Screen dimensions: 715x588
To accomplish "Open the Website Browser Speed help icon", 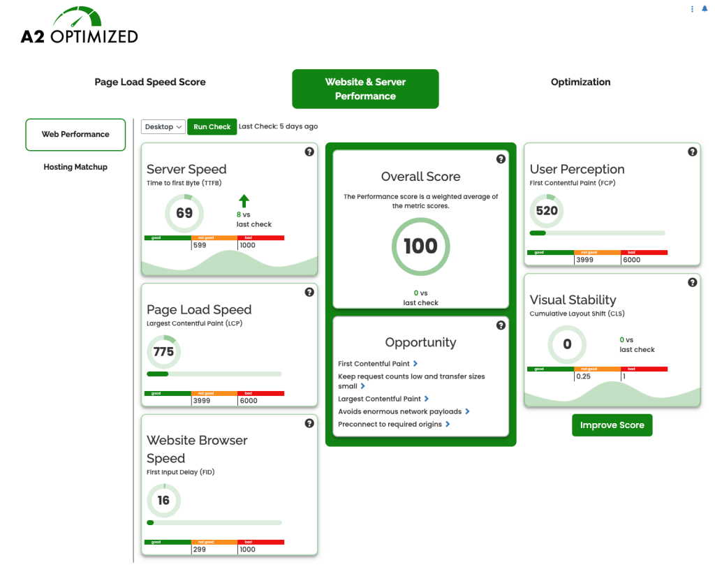I will 309,423.
